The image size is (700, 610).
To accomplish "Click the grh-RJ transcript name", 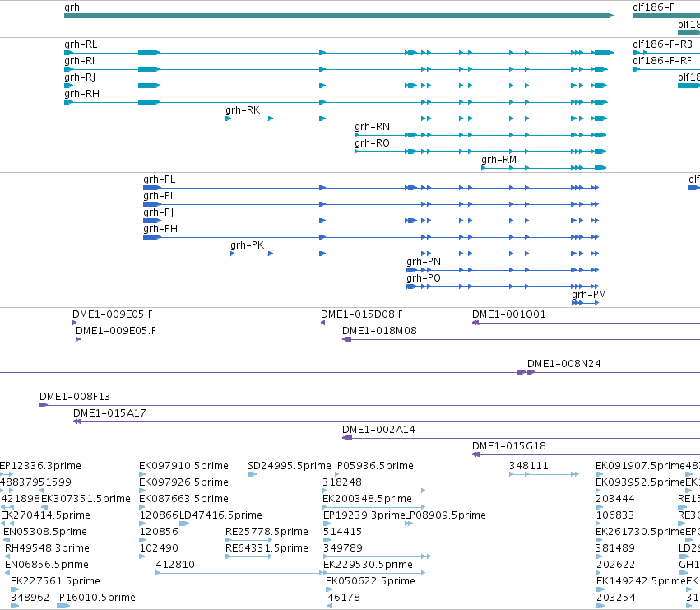I will click(x=80, y=77).
